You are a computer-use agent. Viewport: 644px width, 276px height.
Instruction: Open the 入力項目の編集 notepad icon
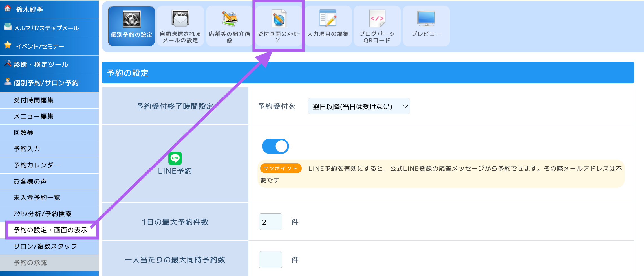click(x=328, y=19)
